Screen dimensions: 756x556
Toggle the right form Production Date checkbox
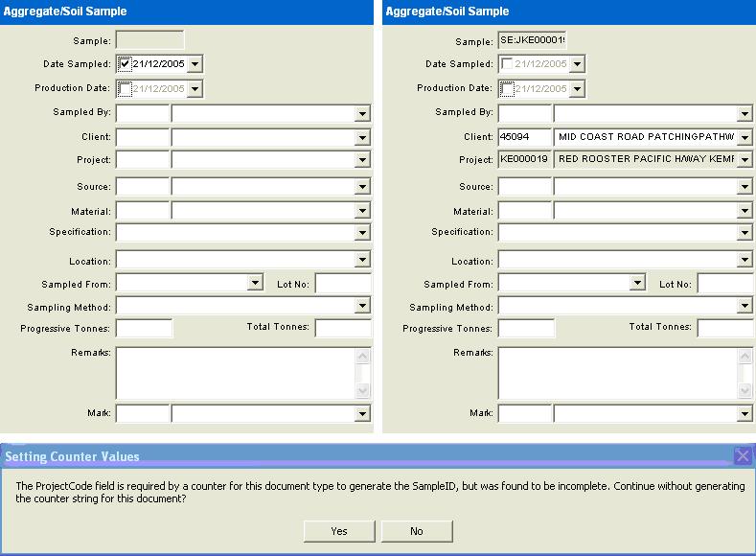pos(507,89)
